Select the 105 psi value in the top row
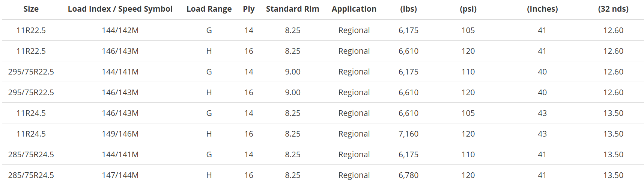The width and height of the screenshot is (644, 187). coord(468,30)
